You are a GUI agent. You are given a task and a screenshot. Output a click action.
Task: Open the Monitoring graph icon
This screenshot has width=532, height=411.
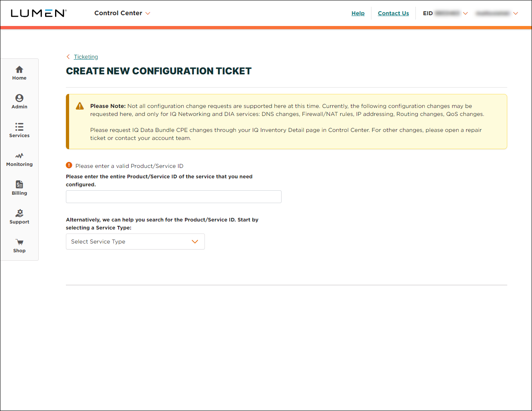click(x=19, y=156)
